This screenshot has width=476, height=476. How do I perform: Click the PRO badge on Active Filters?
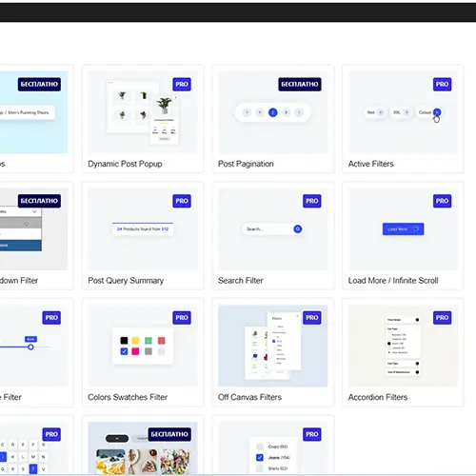pyautogui.click(x=442, y=84)
